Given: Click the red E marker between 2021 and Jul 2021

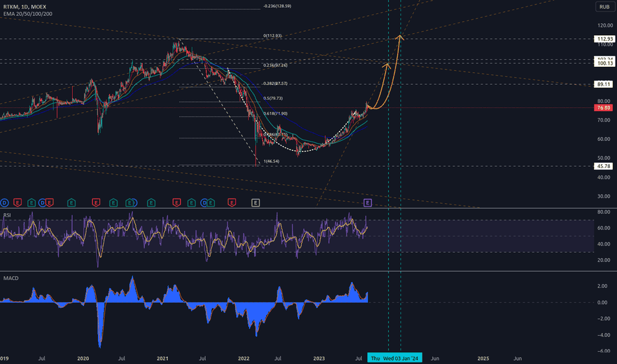Looking at the screenshot, I should [177, 203].
